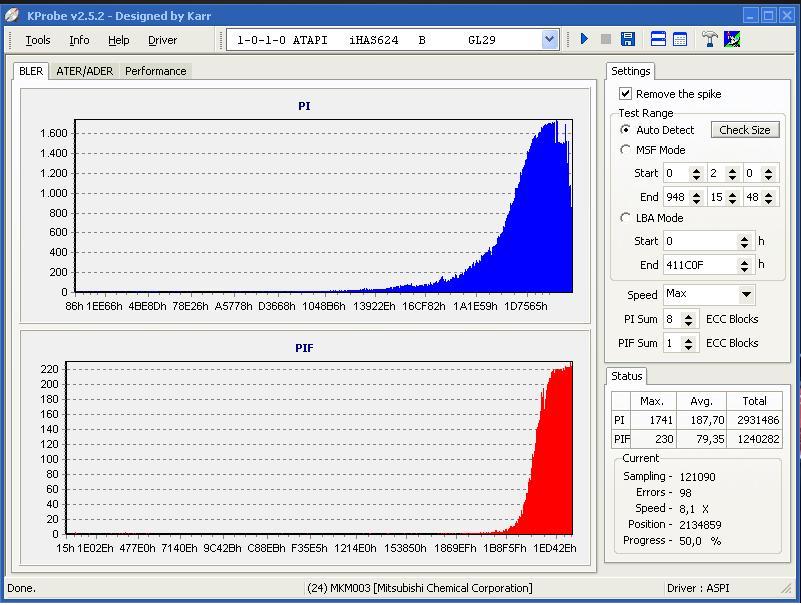Switch to the ATER/ADER tab
Image resolution: width=801 pixels, height=605 pixels.
tap(84, 71)
